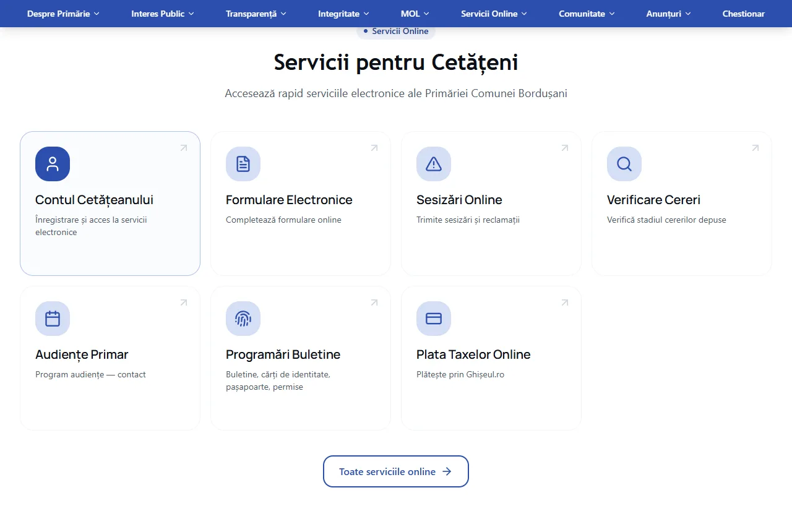Open the MOL dropdown

[x=415, y=14]
